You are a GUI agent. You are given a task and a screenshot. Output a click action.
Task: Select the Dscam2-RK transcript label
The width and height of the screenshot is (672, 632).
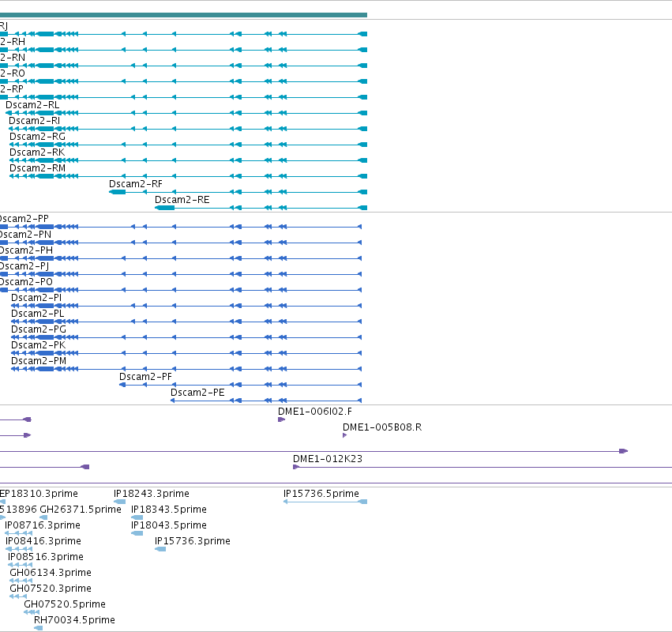tap(37, 152)
